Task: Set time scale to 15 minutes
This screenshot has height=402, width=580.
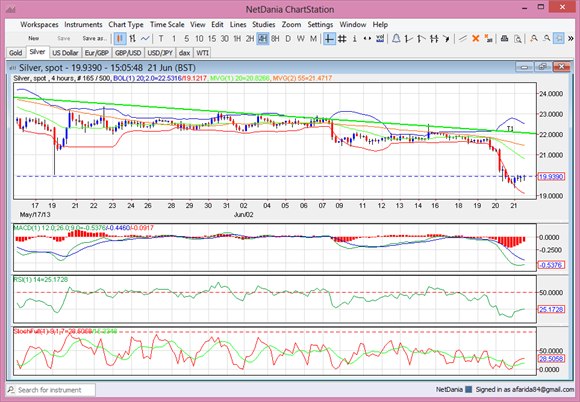Action: point(212,38)
